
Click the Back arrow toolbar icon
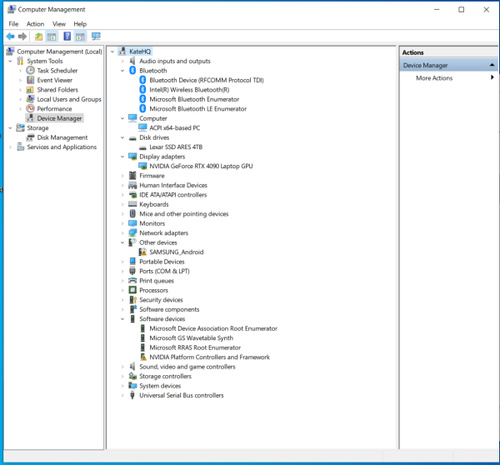[x=10, y=36]
